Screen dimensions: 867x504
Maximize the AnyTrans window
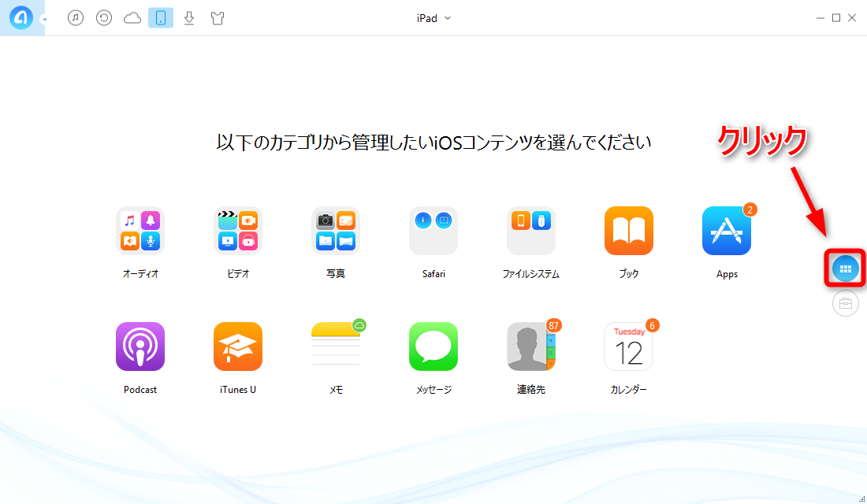click(x=836, y=18)
